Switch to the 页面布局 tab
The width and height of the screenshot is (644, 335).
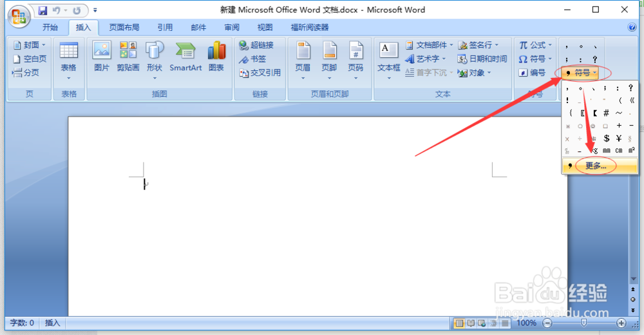(124, 28)
